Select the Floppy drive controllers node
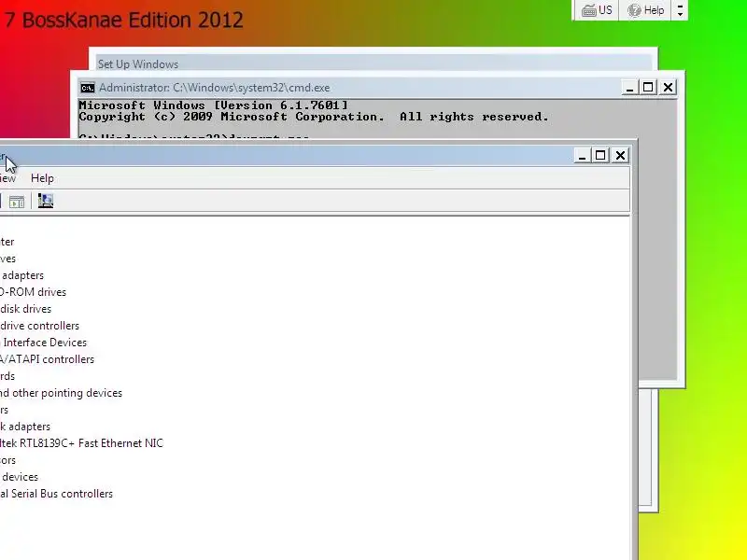The height and width of the screenshot is (560, 747). click(x=39, y=326)
